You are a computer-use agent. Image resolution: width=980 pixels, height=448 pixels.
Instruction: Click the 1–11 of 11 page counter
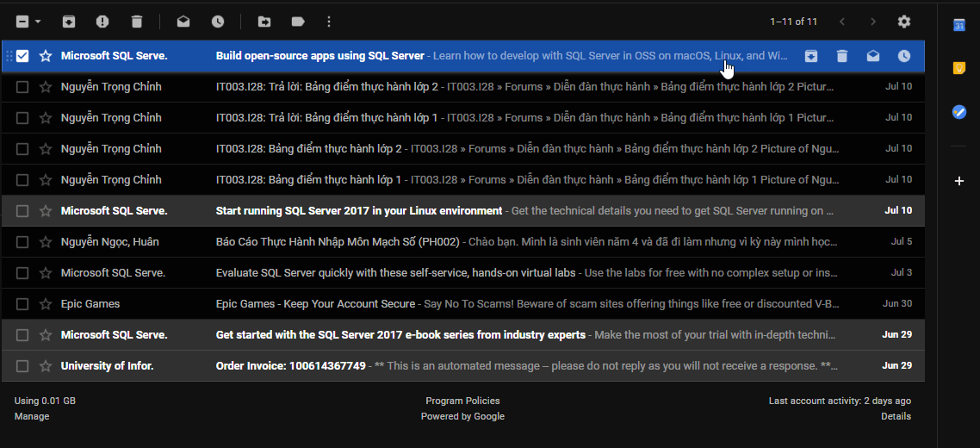pos(794,22)
